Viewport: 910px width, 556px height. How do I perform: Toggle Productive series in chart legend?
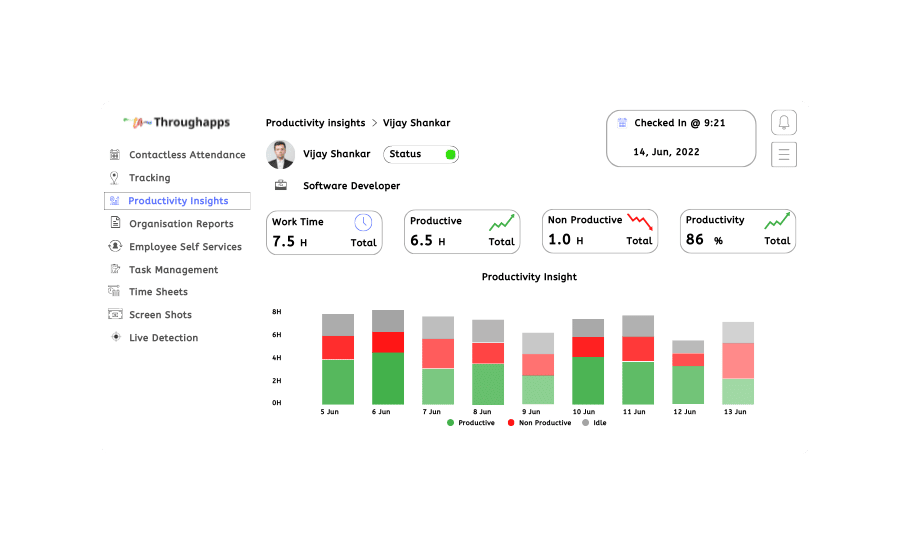471,423
